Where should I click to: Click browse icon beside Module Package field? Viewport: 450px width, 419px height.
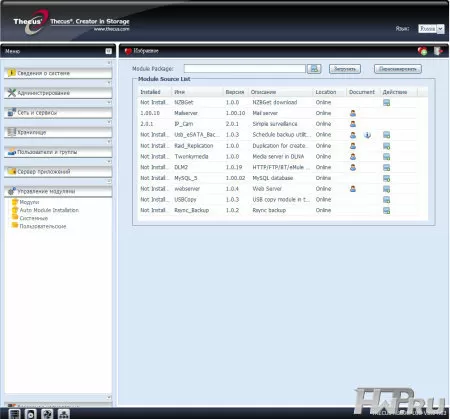(x=314, y=69)
